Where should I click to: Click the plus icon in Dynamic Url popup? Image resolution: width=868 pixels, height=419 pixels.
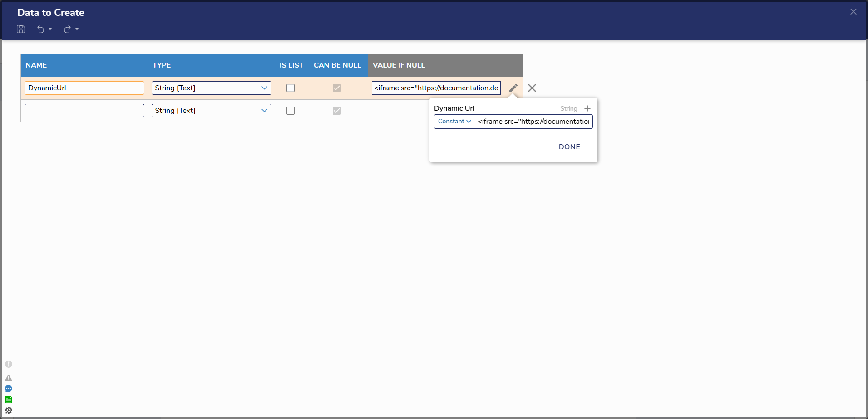point(587,108)
